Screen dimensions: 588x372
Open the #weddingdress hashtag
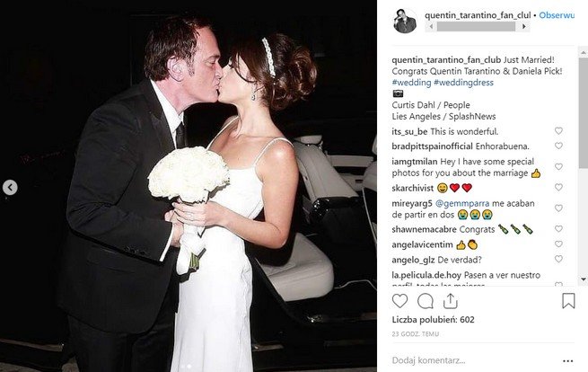click(x=463, y=83)
